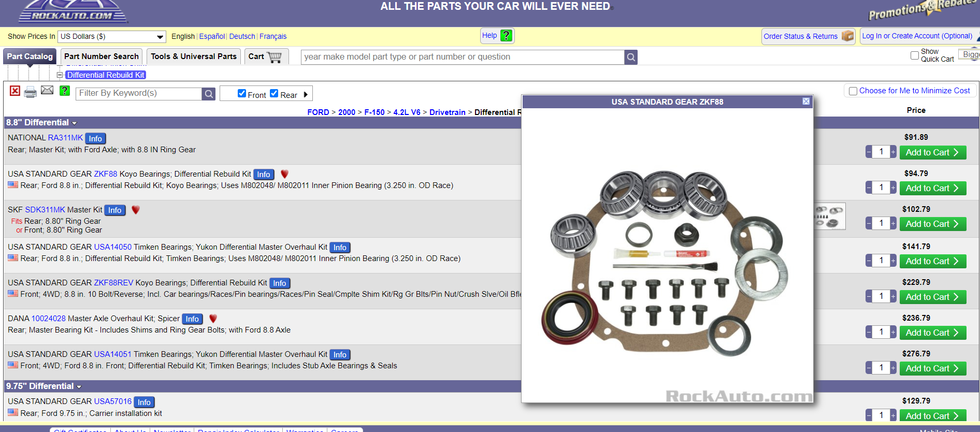Switch language to Español

pyautogui.click(x=212, y=36)
